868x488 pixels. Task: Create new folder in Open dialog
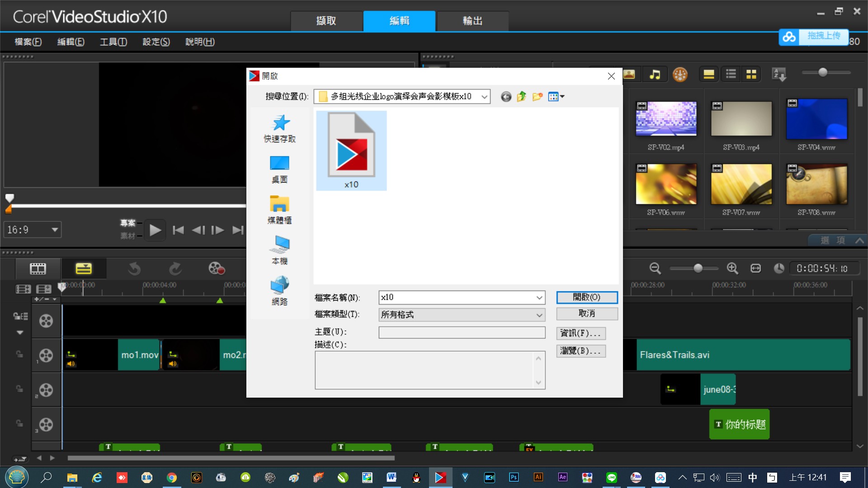click(538, 97)
